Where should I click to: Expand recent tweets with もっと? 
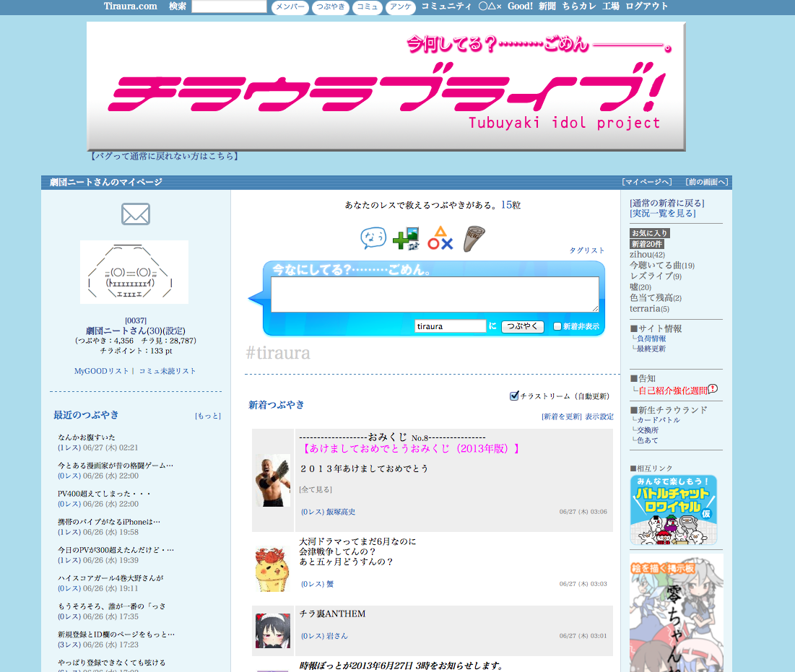pyautogui.click(x=207, y=415)
